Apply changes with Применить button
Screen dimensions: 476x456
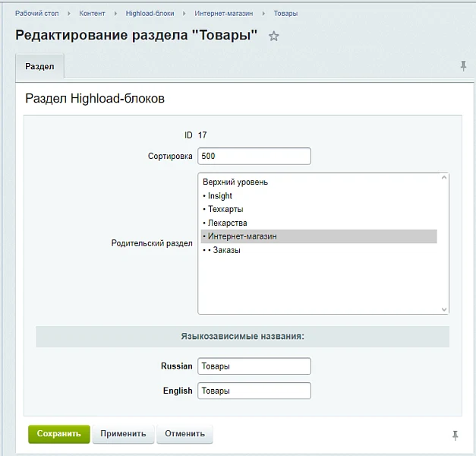(x=123, y=434)
